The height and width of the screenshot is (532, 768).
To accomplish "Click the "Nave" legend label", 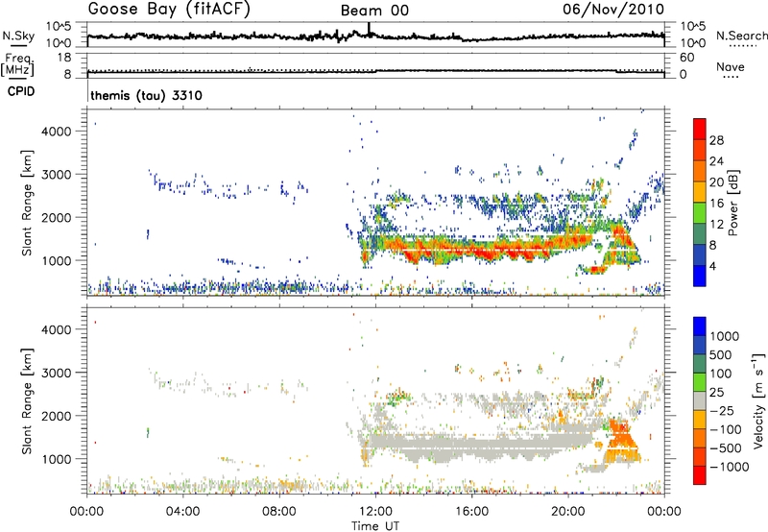I will (731, 66).
